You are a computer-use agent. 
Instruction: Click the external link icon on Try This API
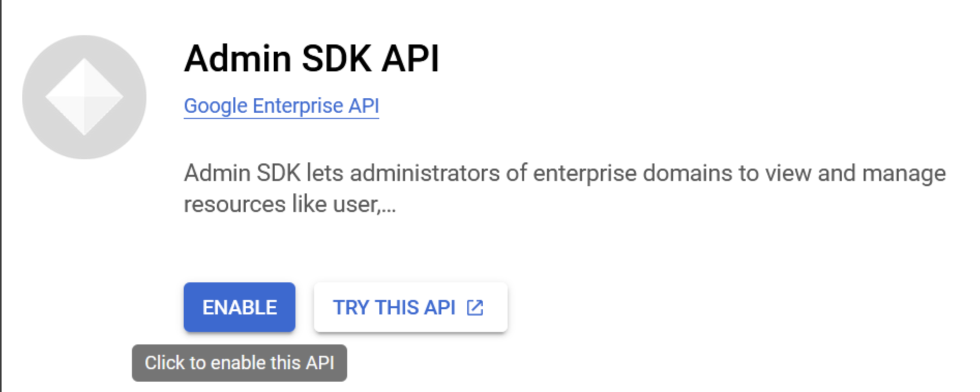click(475, 308)
